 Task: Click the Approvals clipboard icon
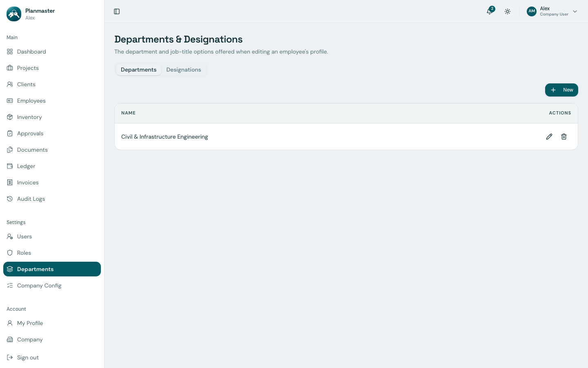pos(10,133)
